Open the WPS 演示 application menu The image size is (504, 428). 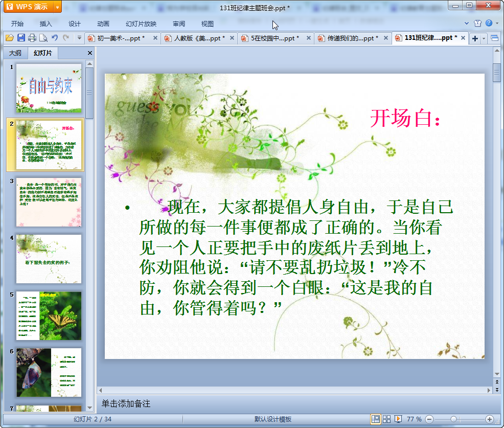(29, 7)
